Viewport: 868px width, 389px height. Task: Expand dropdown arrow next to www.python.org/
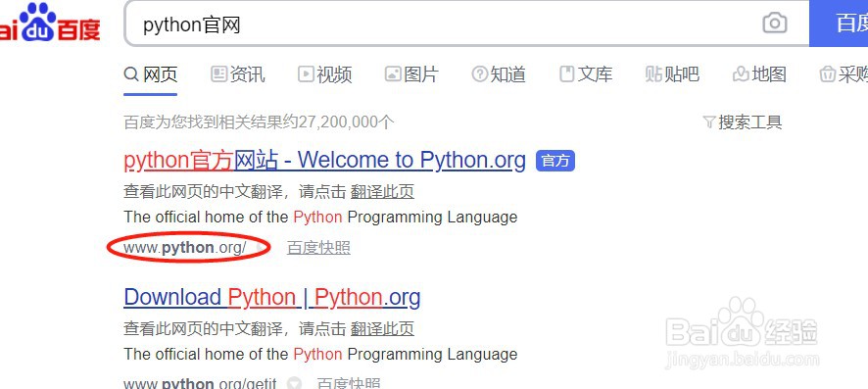263,247
